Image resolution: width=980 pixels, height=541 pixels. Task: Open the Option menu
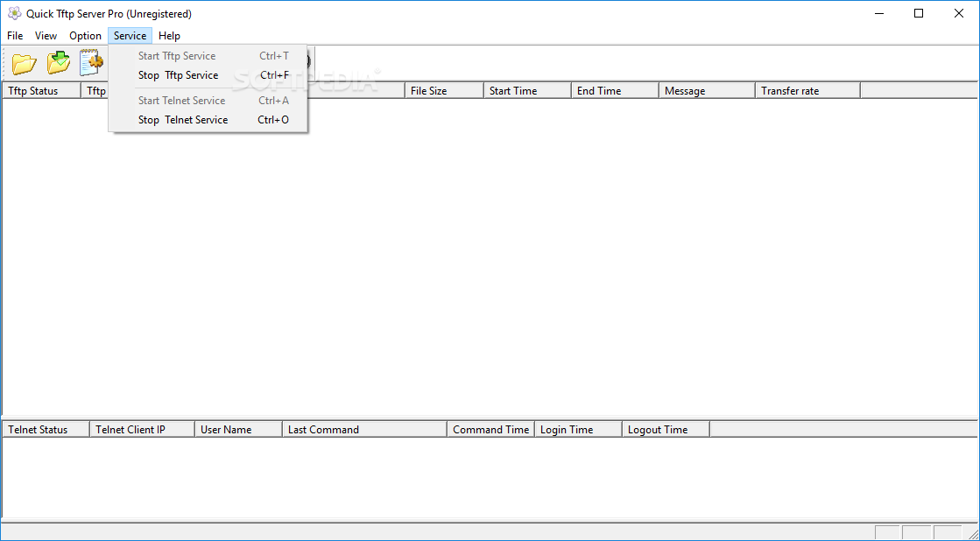(x=85, y=36)
